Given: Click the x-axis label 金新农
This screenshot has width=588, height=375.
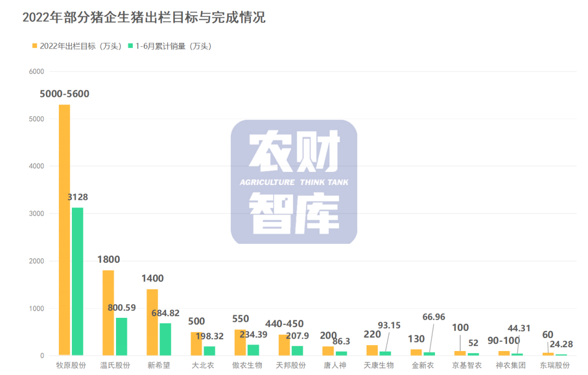Looking at the screenshot, I should click(x=422, y=365).
